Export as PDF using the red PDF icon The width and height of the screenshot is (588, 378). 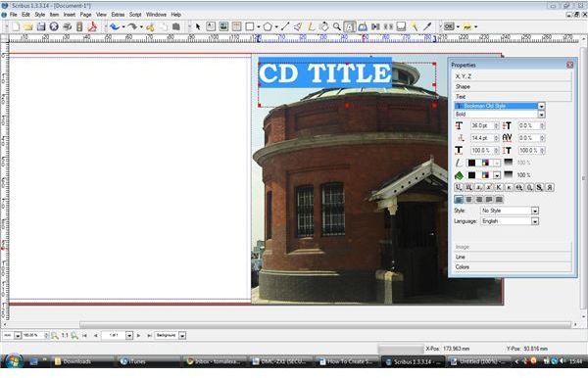92,26
